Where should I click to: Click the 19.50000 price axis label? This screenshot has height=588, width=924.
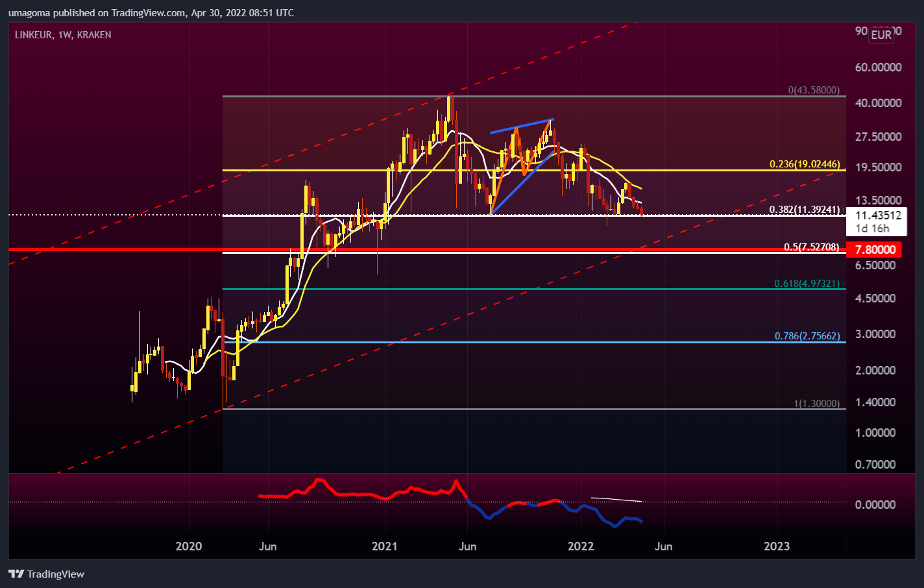pos(879,167)
